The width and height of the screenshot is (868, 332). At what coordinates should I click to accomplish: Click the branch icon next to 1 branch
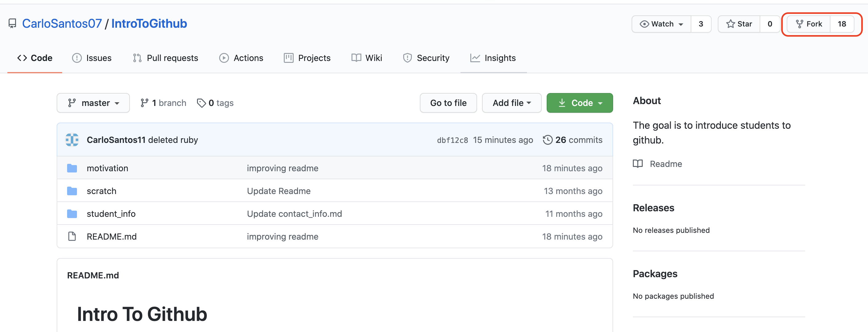click(144, 103)
